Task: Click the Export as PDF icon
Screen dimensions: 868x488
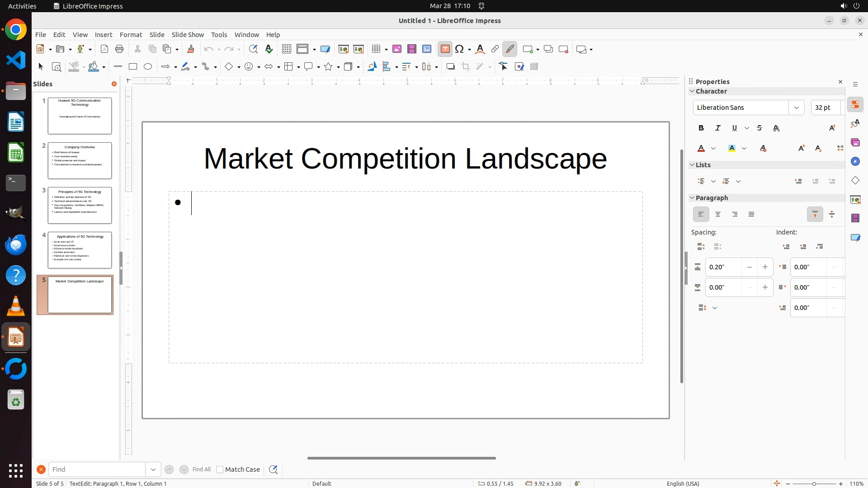Action: click(104, 49)
